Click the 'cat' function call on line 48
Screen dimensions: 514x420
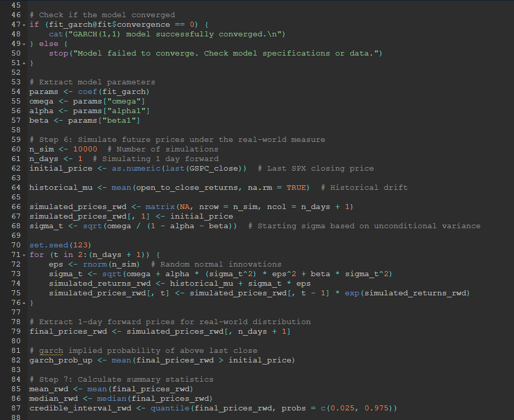point(56,34)
